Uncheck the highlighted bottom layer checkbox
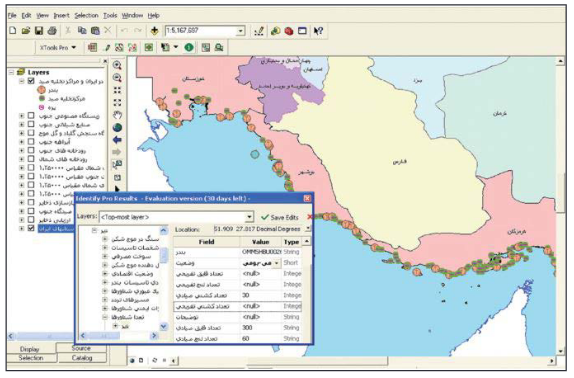Image resolution: width=574 pixels, height=378 pixels. pyautogui.click(x=31, y=228)
